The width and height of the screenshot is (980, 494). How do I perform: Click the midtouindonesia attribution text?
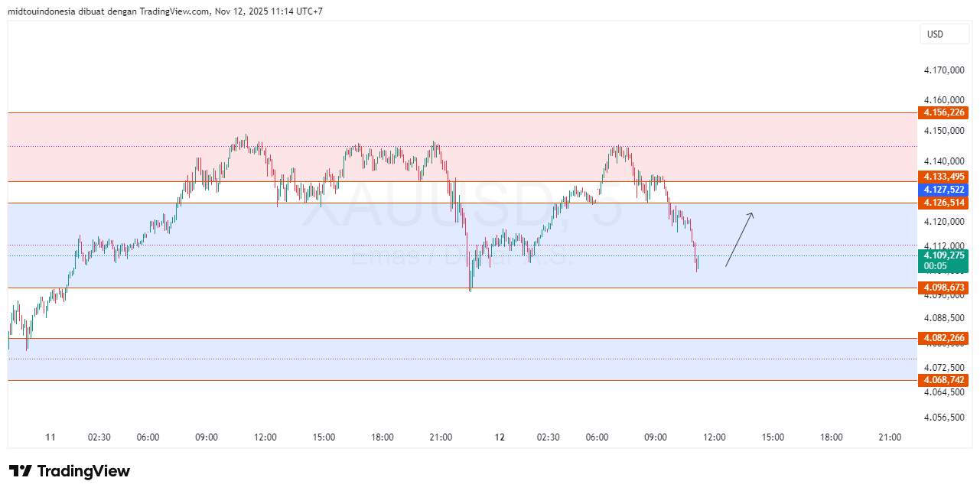41,11
